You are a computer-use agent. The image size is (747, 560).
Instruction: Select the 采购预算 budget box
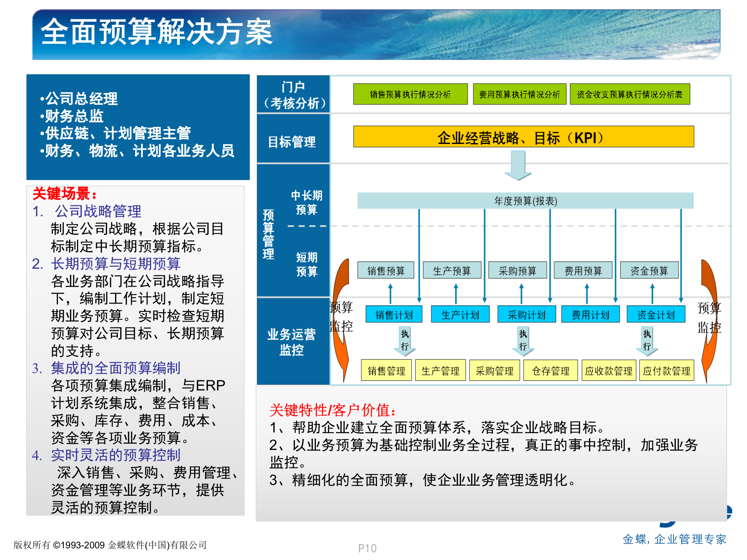pos(519,271)
